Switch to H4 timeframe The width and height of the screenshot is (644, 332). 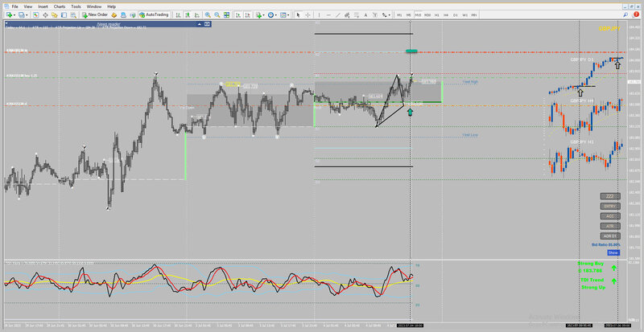(x=446, y=14)
